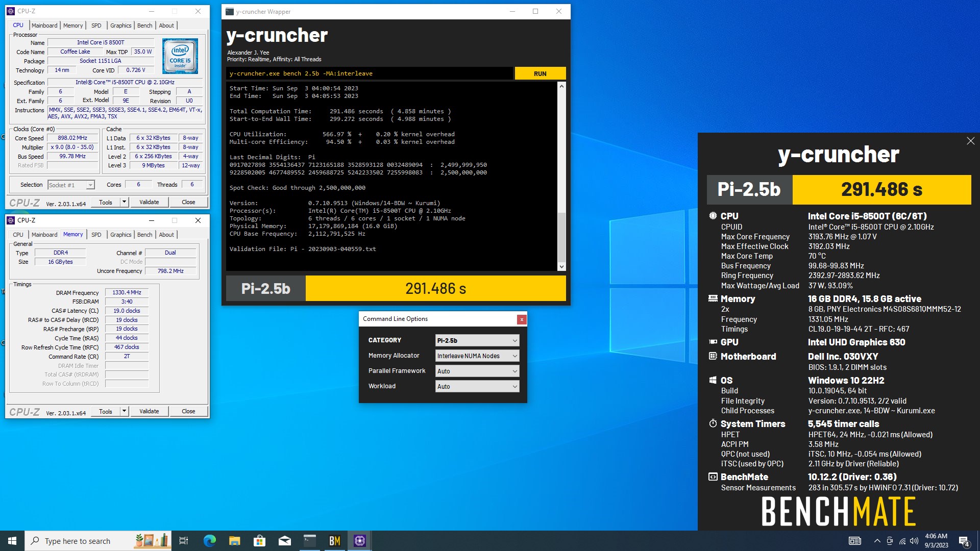The image size is (980, 551).
Task: Click Validate in lower CPU-Z window
Action: pos(149,411)
